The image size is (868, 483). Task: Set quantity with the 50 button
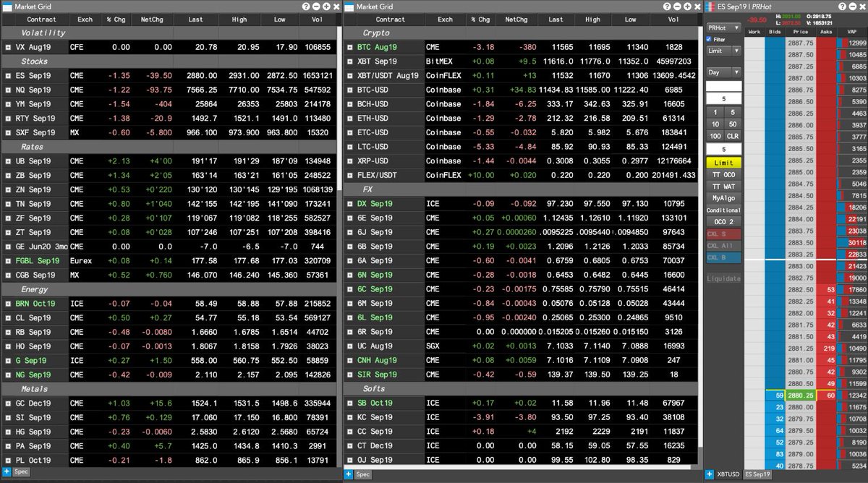coord(732,124)
